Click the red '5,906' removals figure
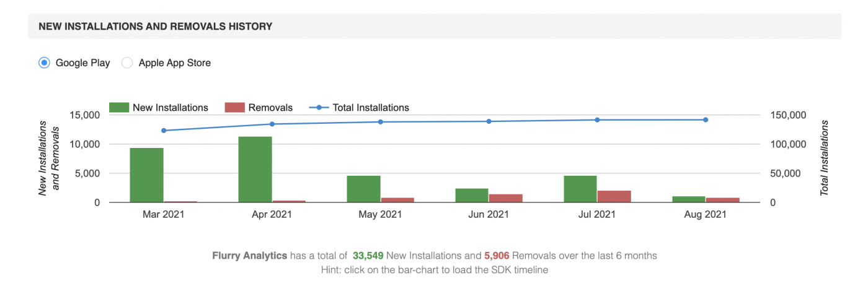868x286 pixels. (497, 255)
